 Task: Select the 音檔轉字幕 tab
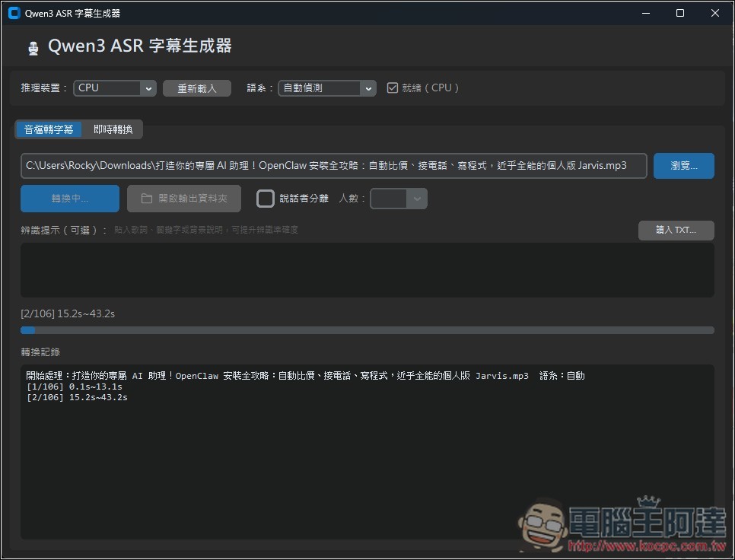tap(48, 129)
